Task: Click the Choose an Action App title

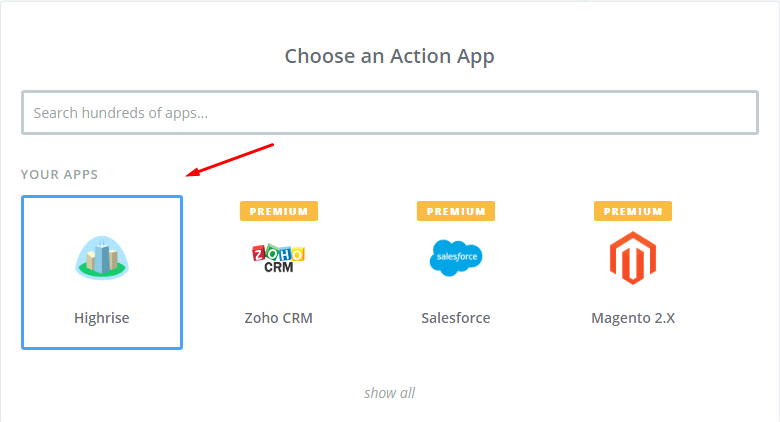Action: (389, 56)
